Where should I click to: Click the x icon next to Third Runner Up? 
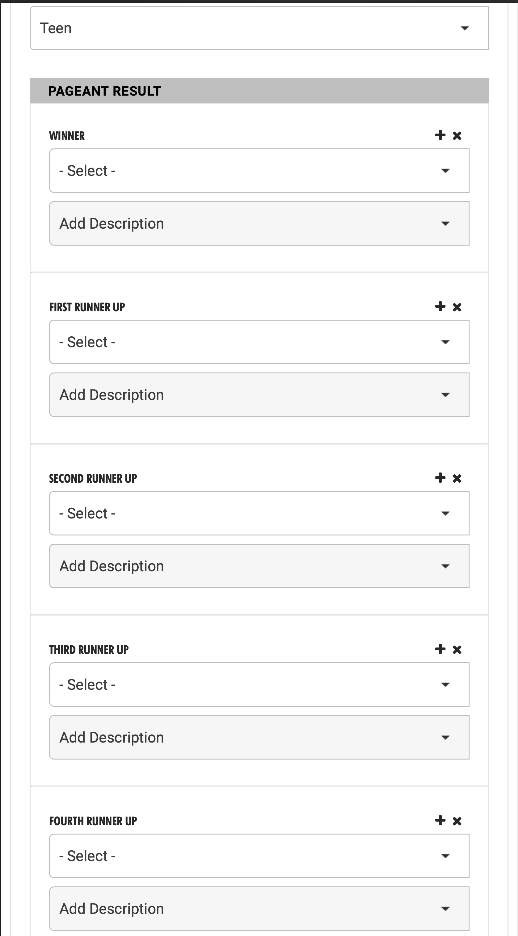pyautogui.click(x=457, y=649)
